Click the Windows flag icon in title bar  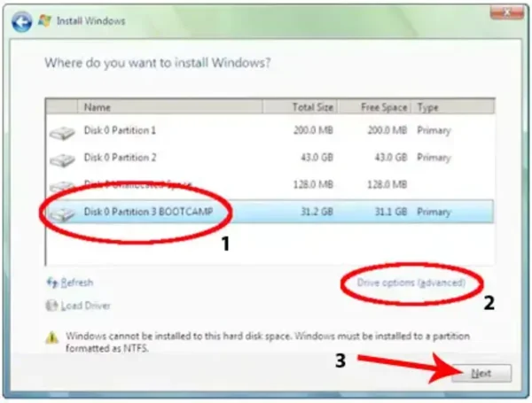click(x=44, y=20)
